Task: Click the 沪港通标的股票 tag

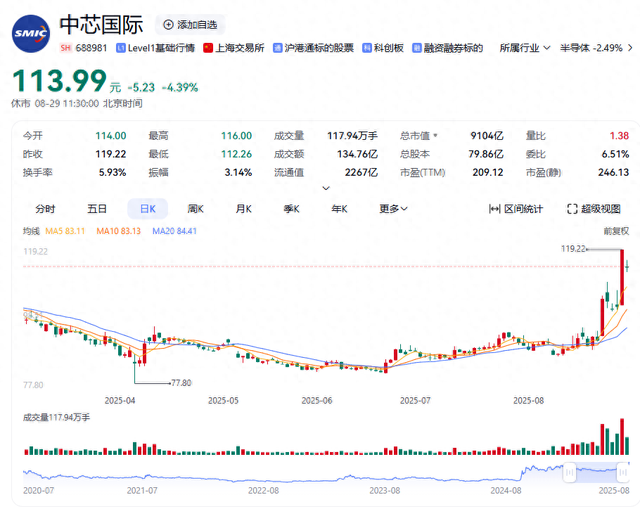Action: (313, 48)
